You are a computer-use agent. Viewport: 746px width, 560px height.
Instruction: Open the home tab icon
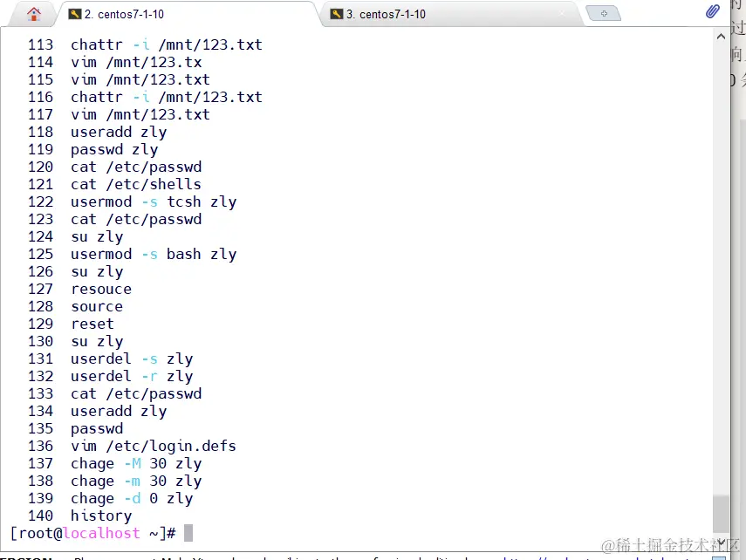click(34, 14)
